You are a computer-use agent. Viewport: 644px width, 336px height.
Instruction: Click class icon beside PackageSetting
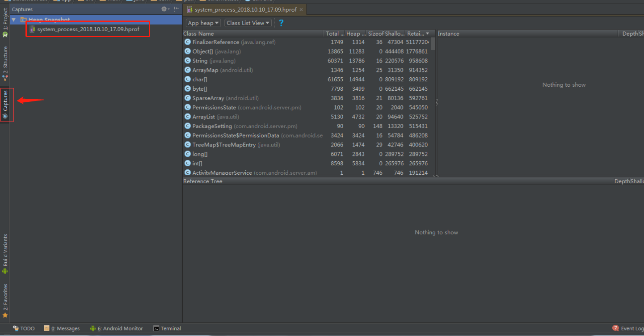point(187,126)
